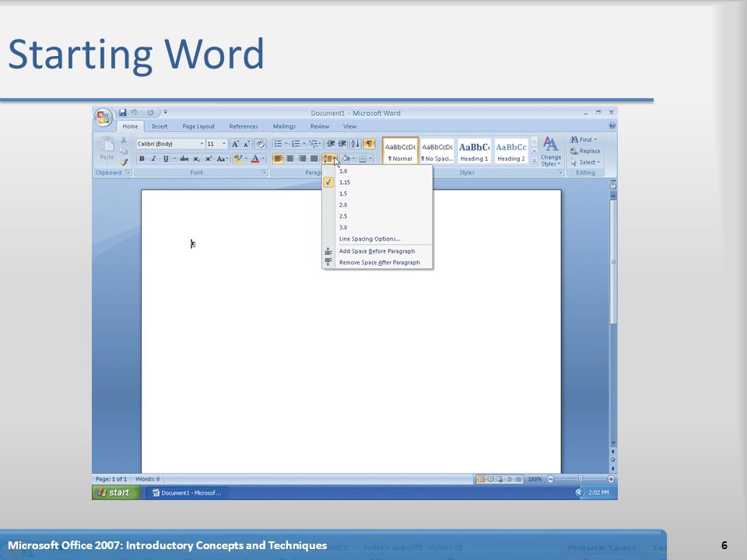Pick the text highlight color
This screenshot has height=560, width=747.
pos(238,159)
